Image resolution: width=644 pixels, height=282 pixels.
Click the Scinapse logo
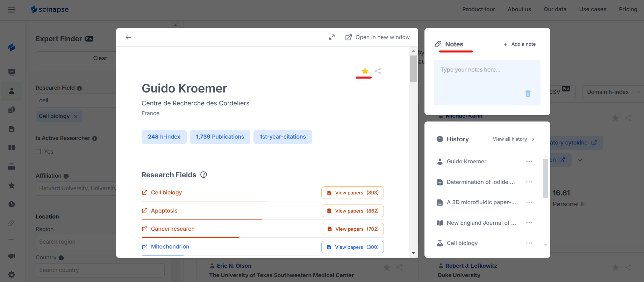pos(50,9)
